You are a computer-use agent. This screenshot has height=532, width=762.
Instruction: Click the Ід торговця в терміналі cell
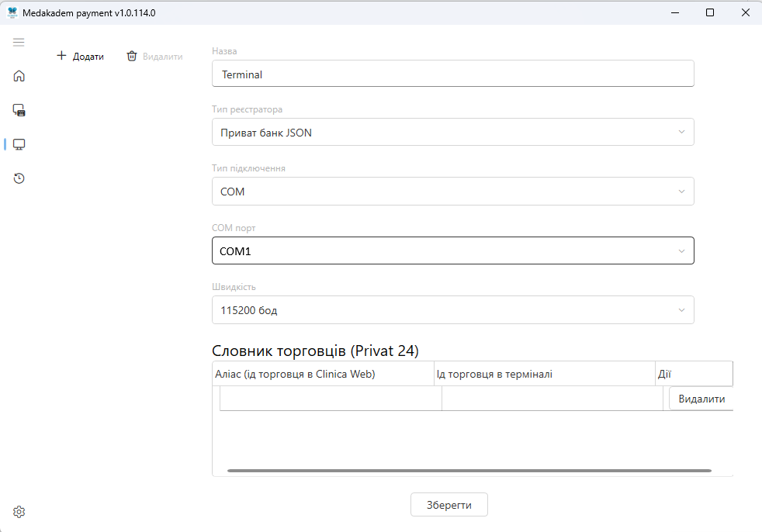tap(552, 399)
